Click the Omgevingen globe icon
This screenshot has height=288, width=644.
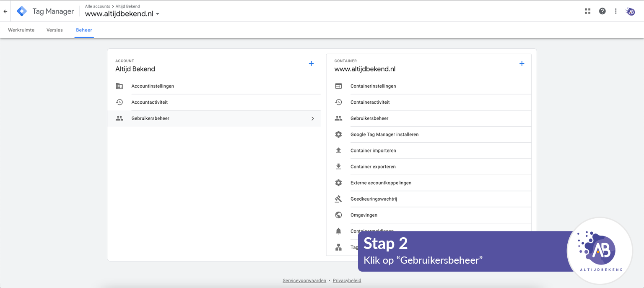(x=338, y=215)
